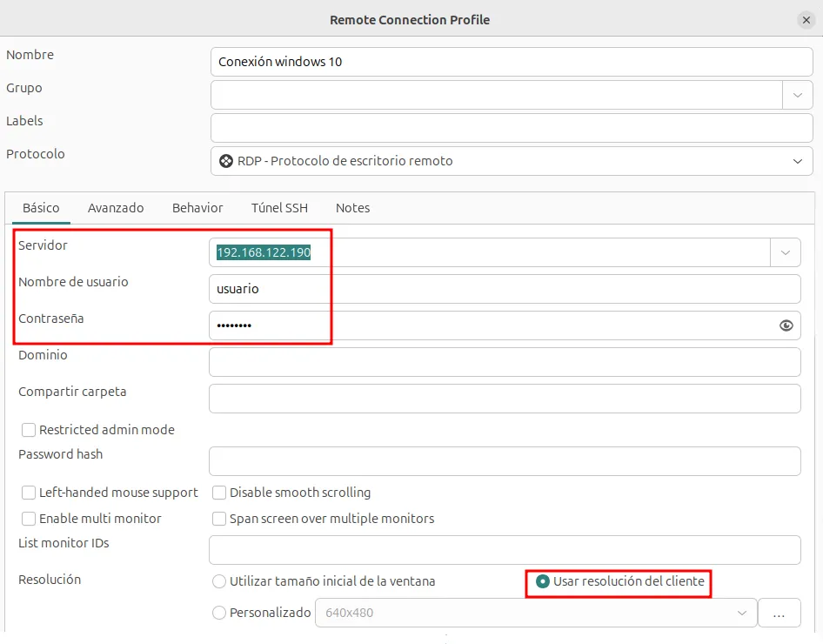823x644 pixels.
Task: Go to the Behavior tab
Action: click(197, 208)
